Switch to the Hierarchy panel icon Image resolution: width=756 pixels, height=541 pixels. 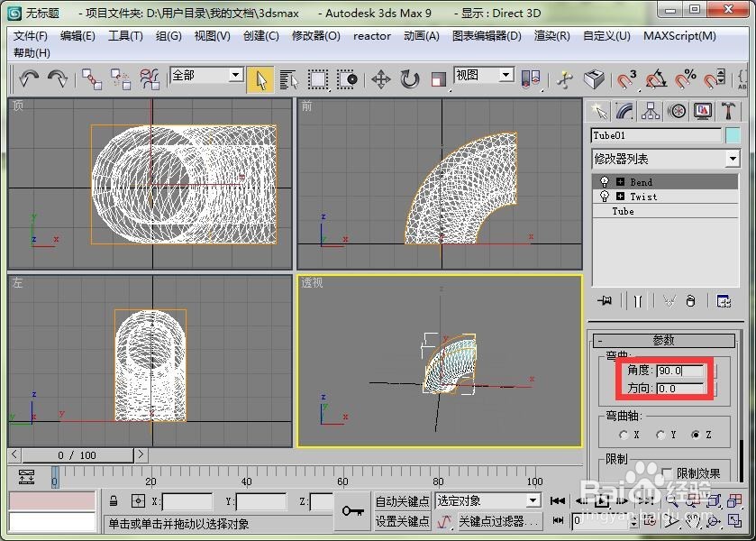tap(651, 111)
